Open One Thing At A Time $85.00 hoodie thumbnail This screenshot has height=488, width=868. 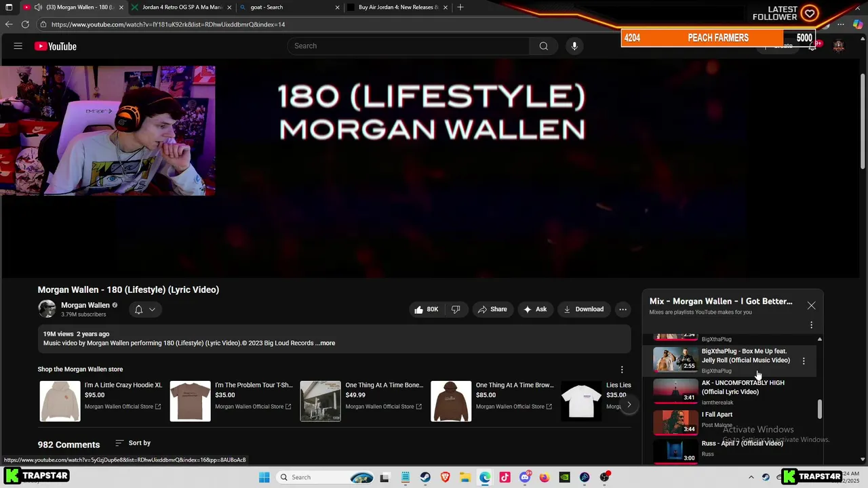[451, 401]
